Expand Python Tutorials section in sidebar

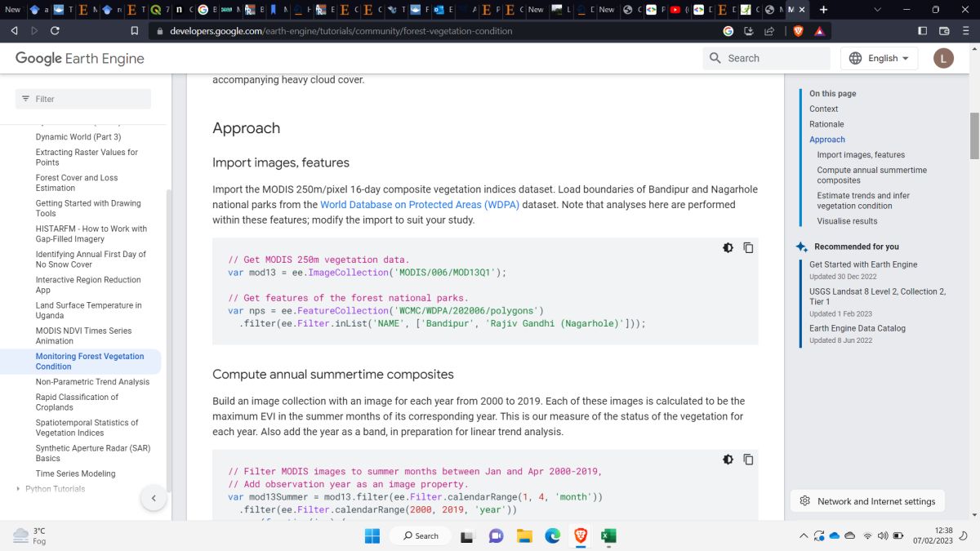(x=18, y=489)
